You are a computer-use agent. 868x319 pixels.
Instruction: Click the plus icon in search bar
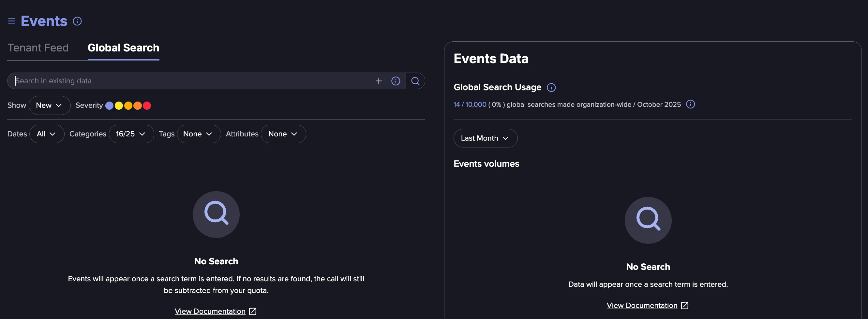click(379, 81)
